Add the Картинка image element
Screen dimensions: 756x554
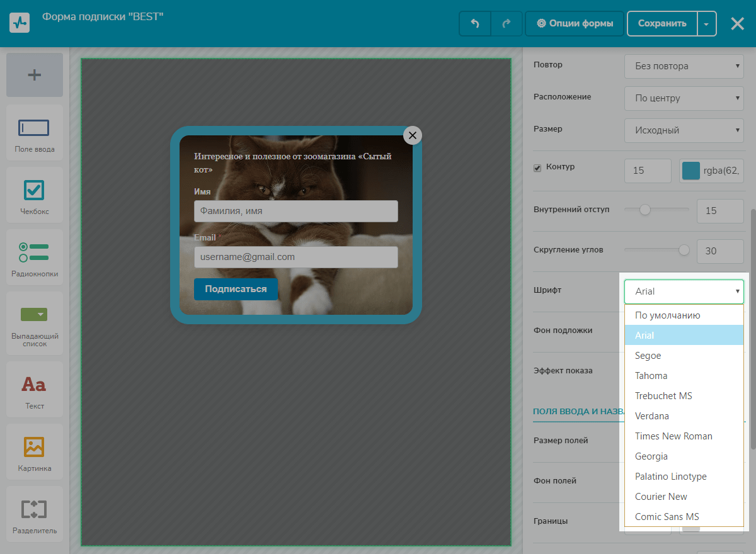[x=35, y=451]
